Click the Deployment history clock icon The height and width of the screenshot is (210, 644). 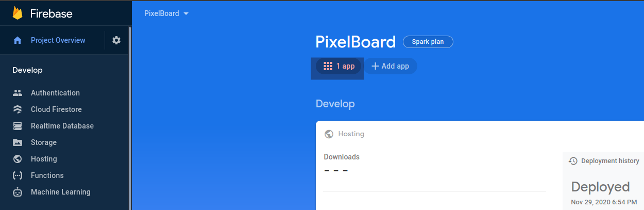coord(573,161)
